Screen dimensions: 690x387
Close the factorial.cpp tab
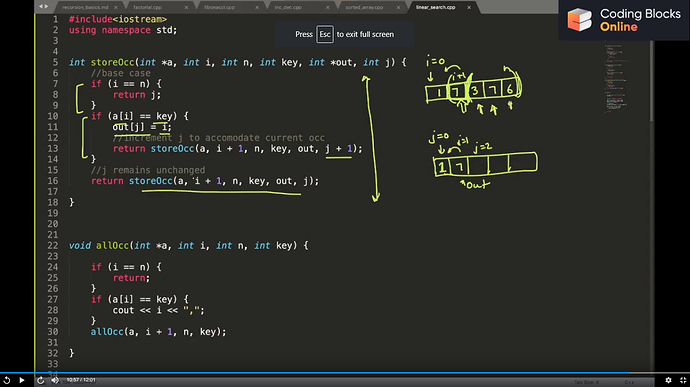click(x=186, y=7)
